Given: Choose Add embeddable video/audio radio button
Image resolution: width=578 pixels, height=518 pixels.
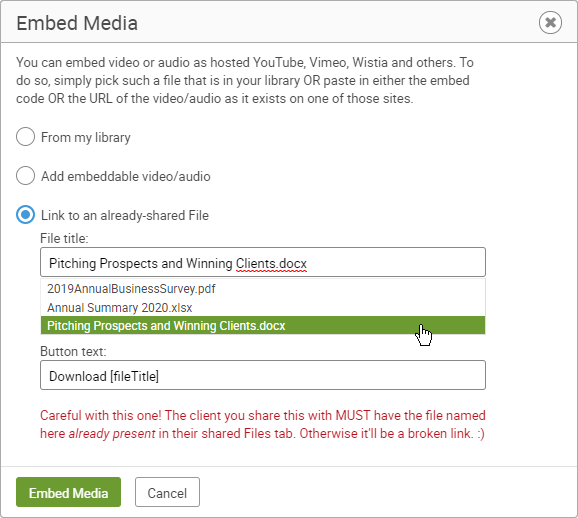Looking at the screenshot, I should click(25, 175).
